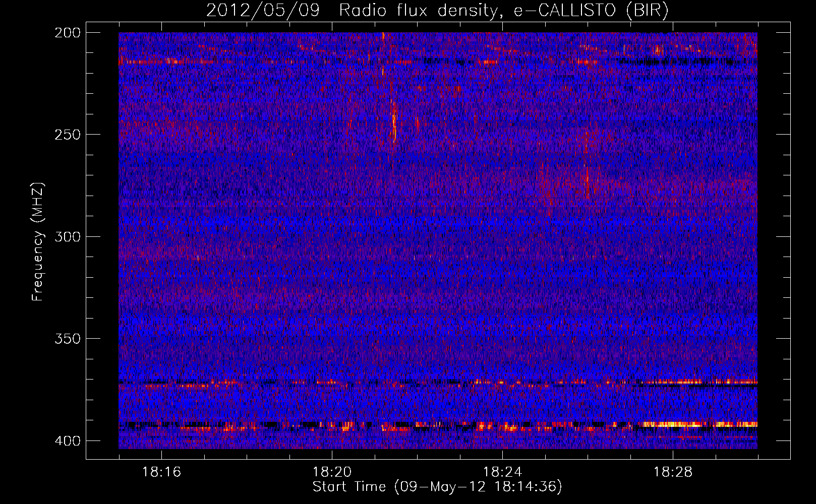Click the 400 frequency tick label

67,441
